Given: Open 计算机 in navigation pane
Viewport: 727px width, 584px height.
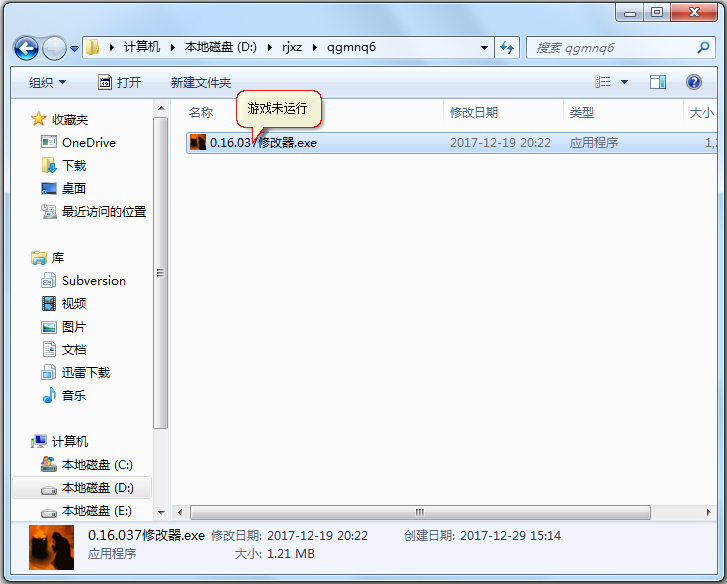Looking at the screenshot, I should 70,442.
